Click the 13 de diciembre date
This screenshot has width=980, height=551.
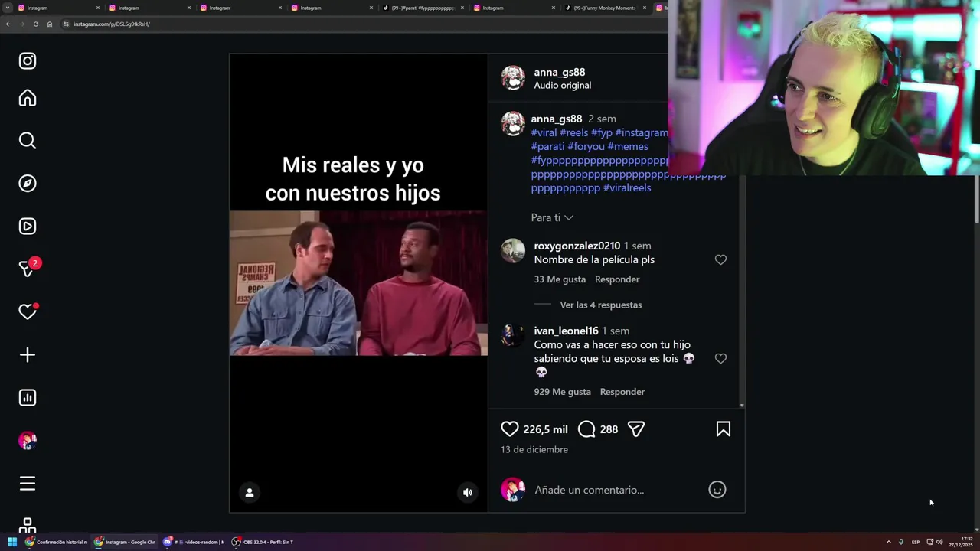(534, 450)
